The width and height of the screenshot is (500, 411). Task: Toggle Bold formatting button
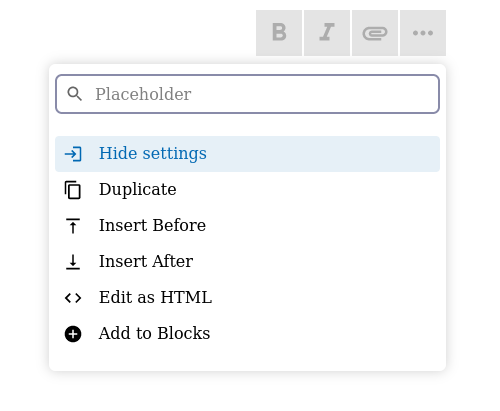click(x=279, y=33)
